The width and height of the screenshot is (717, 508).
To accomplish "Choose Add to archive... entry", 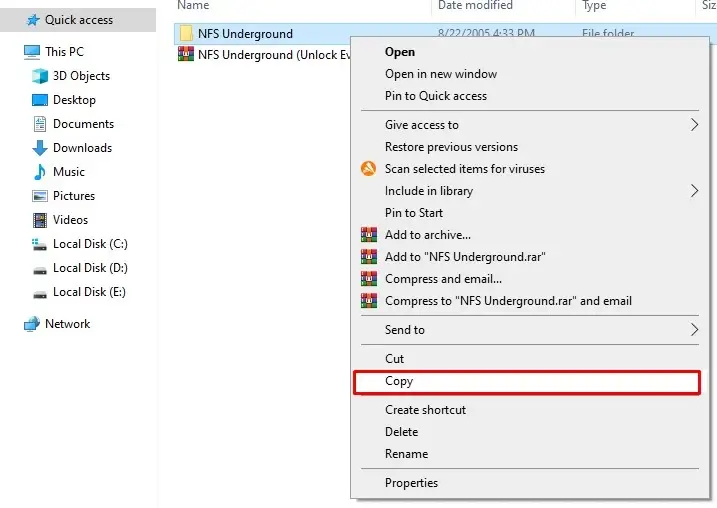I will click(x=530, y=235).
